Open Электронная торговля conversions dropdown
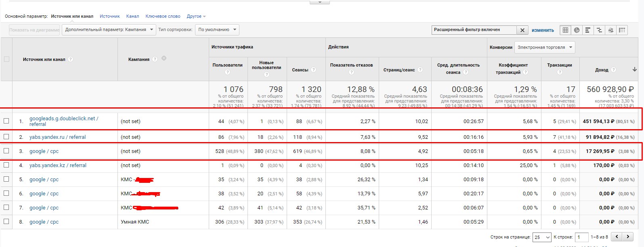The image size is (644, 247). [545, 47]
